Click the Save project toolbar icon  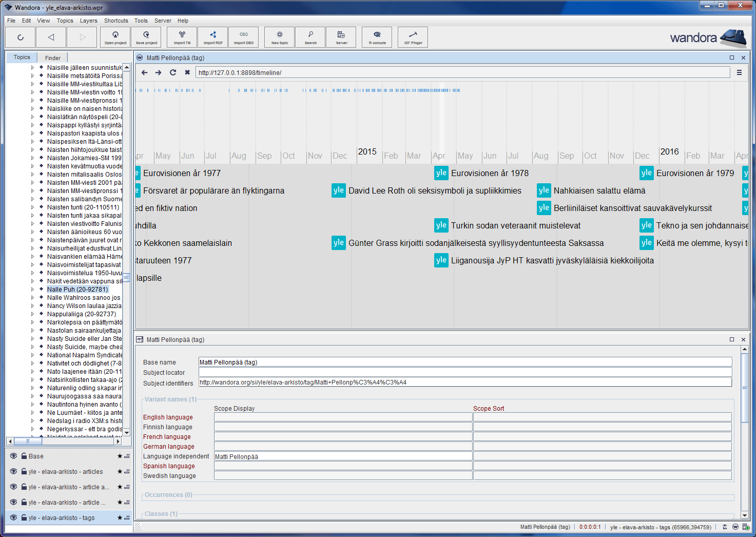[x=146, y=37]
